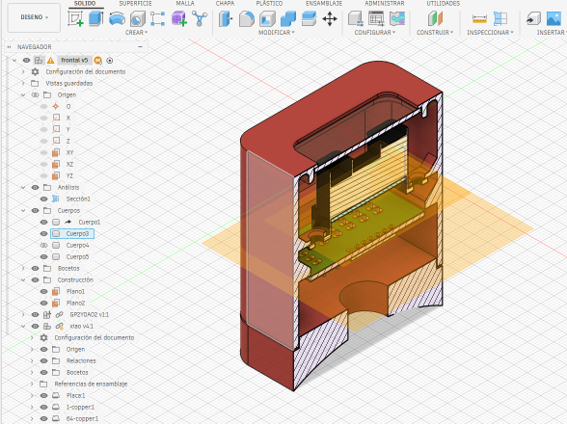The width and height of the screenshot is (567, 424).
Task: Toggle visibility of Sección1 analysis
Action: click(x=44, y=199)
